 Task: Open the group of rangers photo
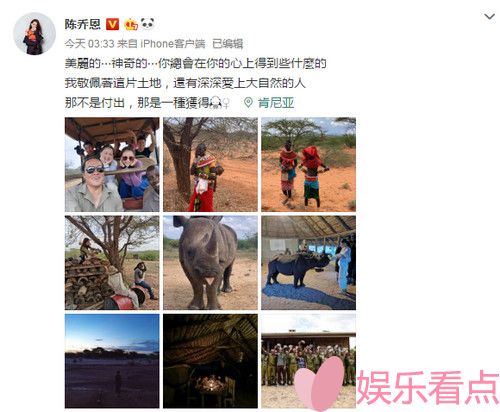[x=309, y=361]
